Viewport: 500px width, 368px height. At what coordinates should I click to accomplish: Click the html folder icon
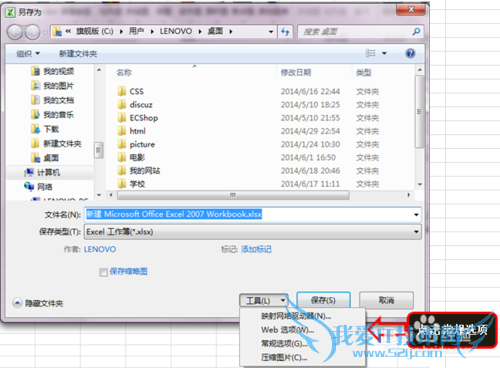(x=122, y=131)
